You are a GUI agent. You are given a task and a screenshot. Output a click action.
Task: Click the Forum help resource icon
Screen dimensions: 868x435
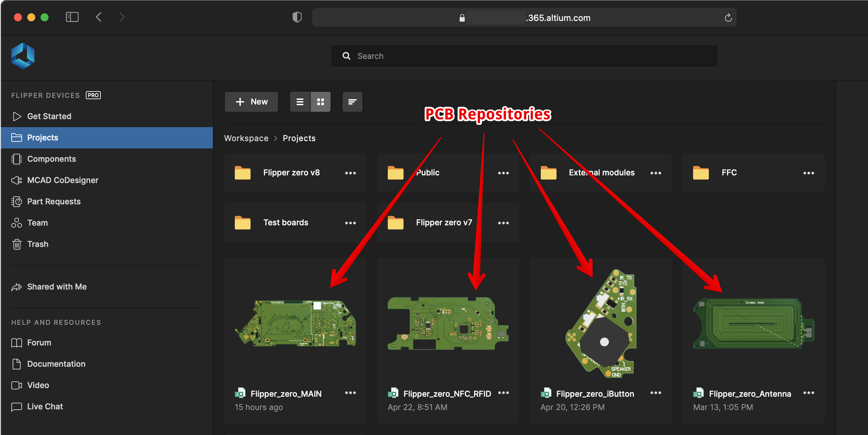pos(17,342)
